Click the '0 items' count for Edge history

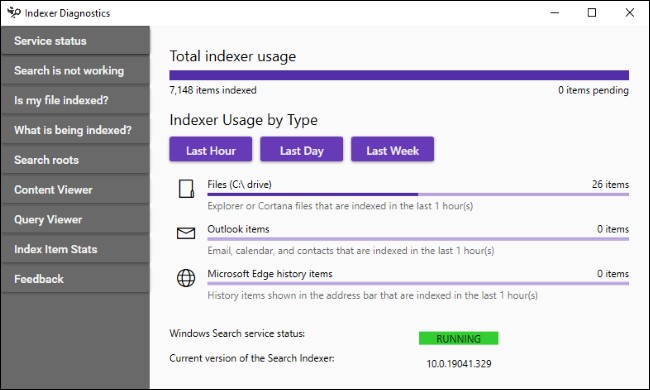(x=613, y=274)
